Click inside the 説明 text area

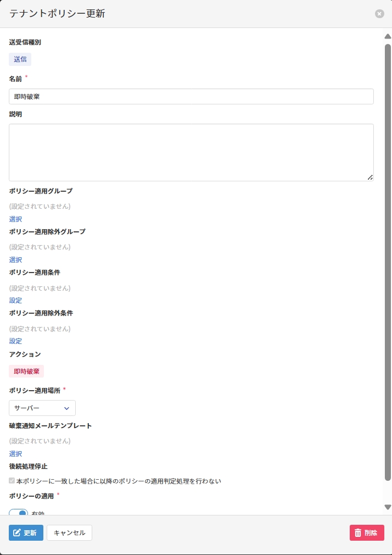(x=191, y=152)
